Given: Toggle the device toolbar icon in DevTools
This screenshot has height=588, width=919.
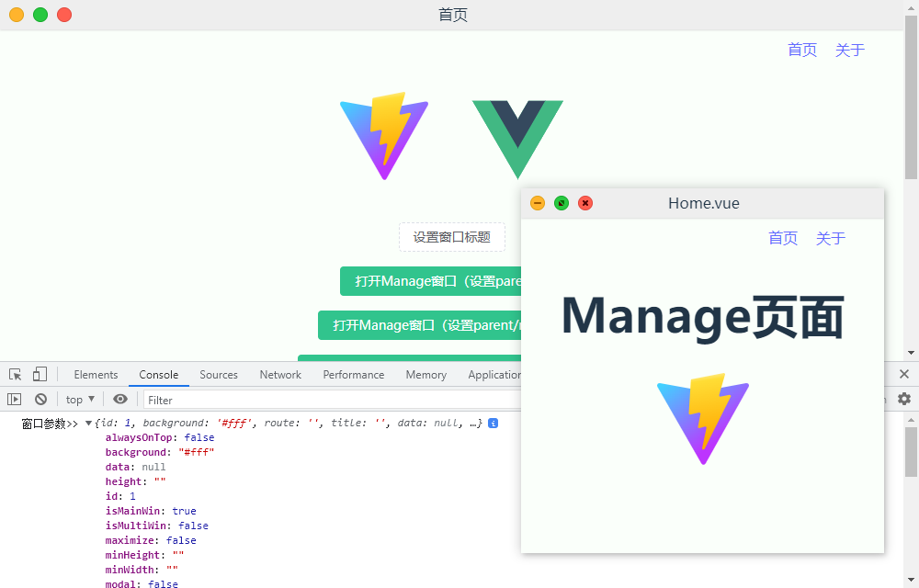Looking at the screenshot, I should pyautogui.click(x=40, y=374).
